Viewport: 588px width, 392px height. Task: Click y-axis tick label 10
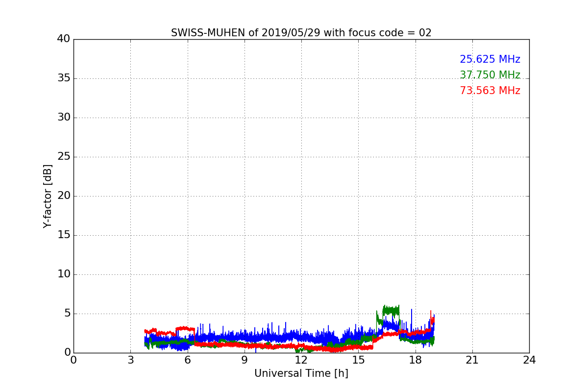pyautogui.click(x=64, y=274)
